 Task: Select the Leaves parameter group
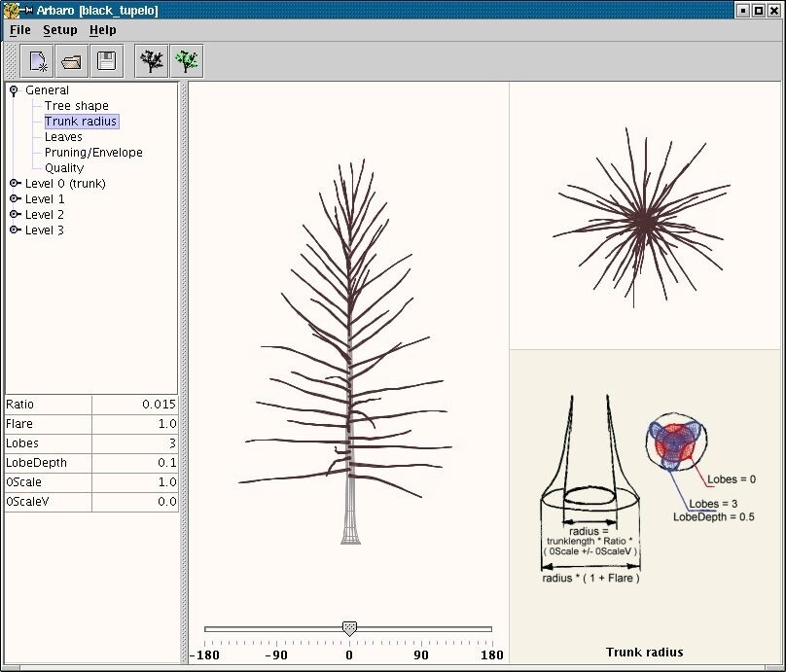point(63,137)
